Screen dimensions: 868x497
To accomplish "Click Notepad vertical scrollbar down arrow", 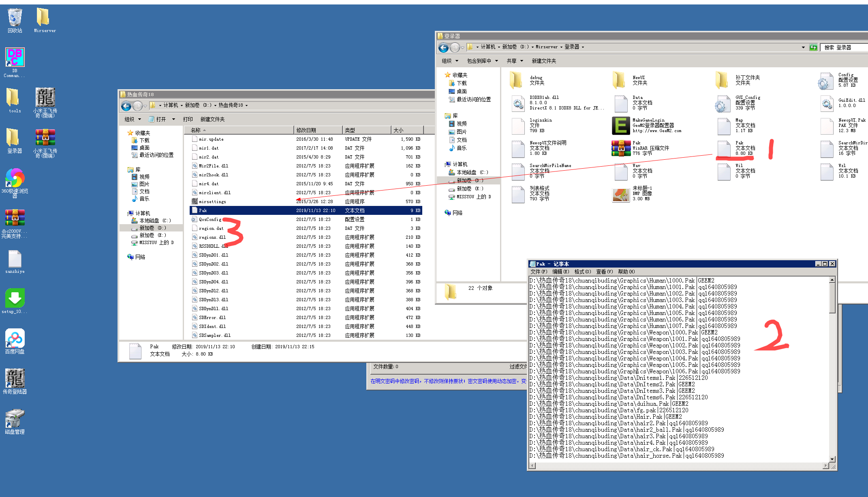I will click(x=832, y=459).
